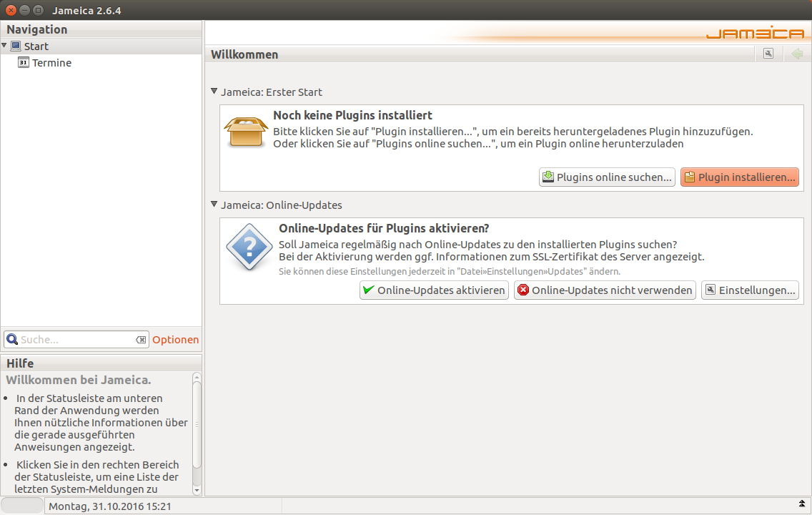Screen dimensions: 812x515
Task: Click the Hilfe panel vertical scrollbar
Action: pos(197,425)
